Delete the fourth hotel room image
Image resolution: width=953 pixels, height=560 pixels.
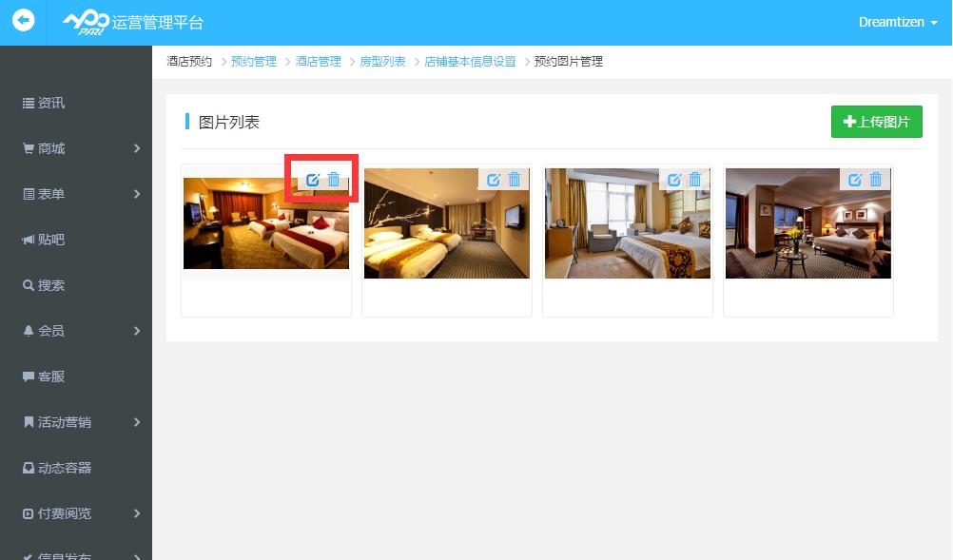click(876, 180)
